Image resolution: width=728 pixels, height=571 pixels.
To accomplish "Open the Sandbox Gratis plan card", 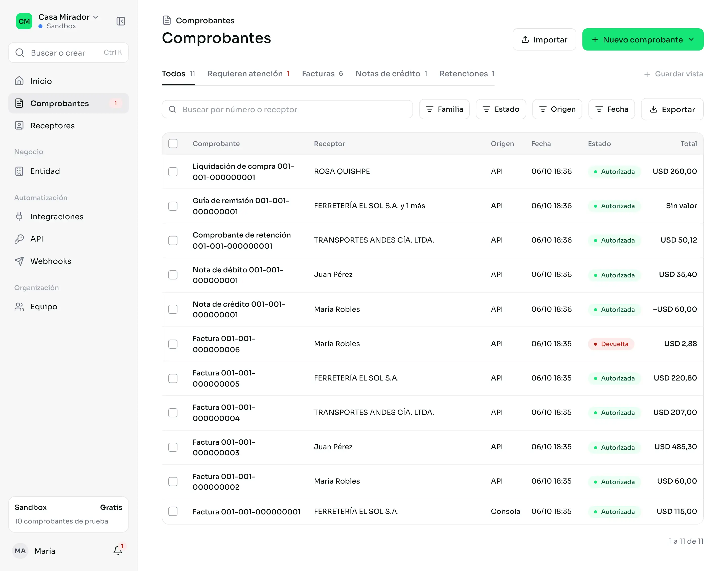I will (x=68, y=514).
